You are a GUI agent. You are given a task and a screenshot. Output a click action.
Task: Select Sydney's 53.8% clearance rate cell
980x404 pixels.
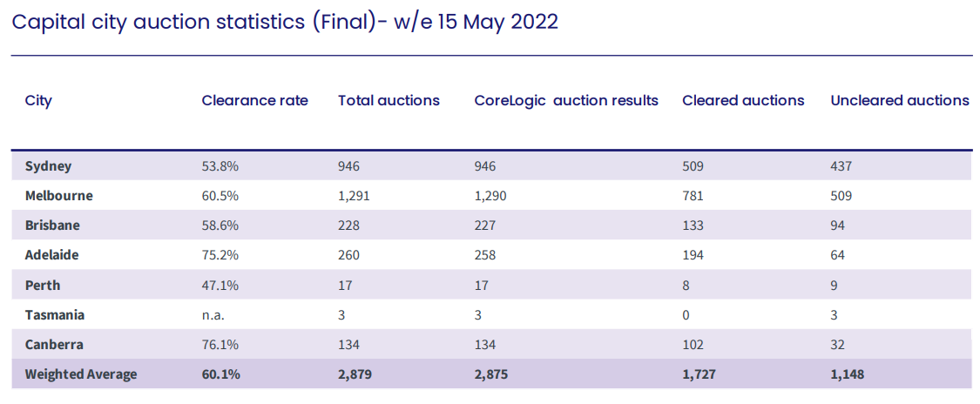click(x=220, y=165)
